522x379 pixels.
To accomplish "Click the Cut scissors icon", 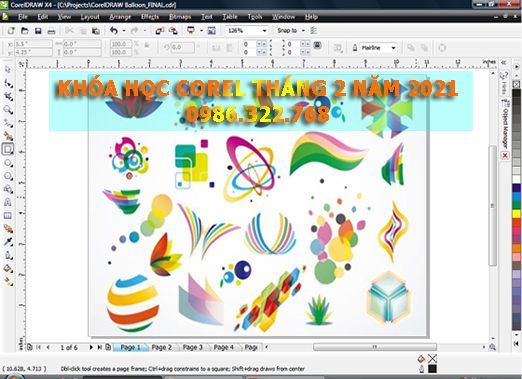I will click(69, 31).
